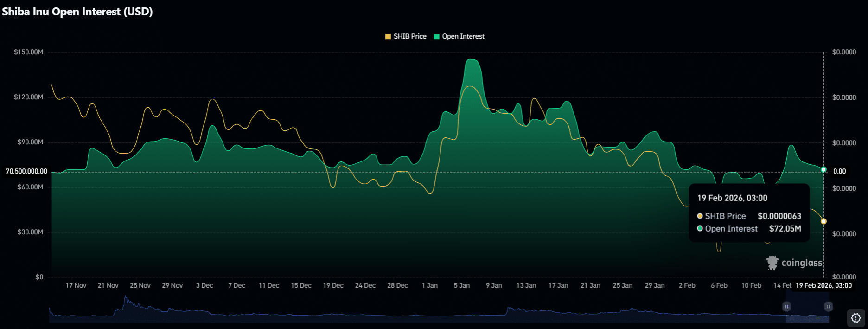This screenshot has width=868, height=329.
Task: Click the Shiba Inu Open Interest (USD) title
Action: point(77,12)
